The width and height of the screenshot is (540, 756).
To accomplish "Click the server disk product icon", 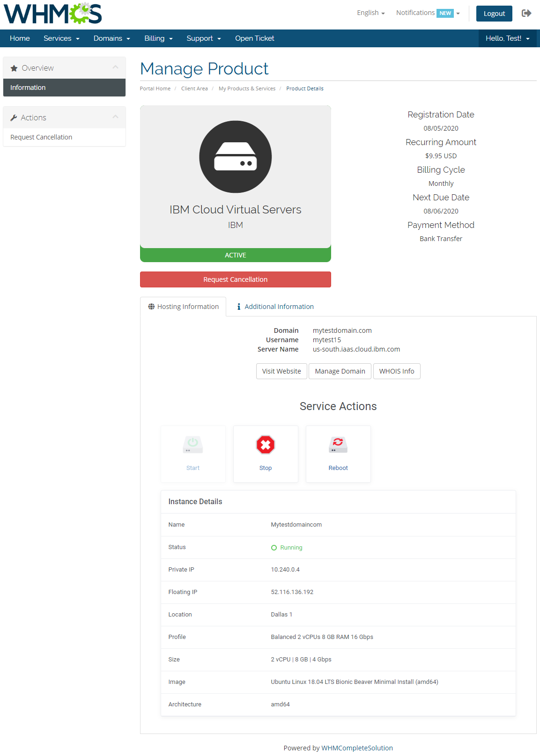I will (x=235, y=157).
